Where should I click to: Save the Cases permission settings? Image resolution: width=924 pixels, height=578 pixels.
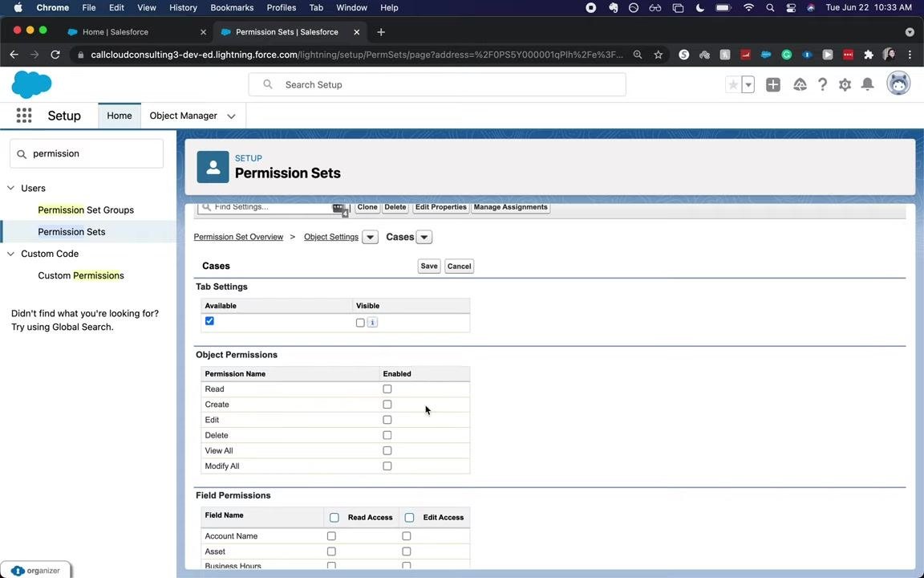click(429, 266)
